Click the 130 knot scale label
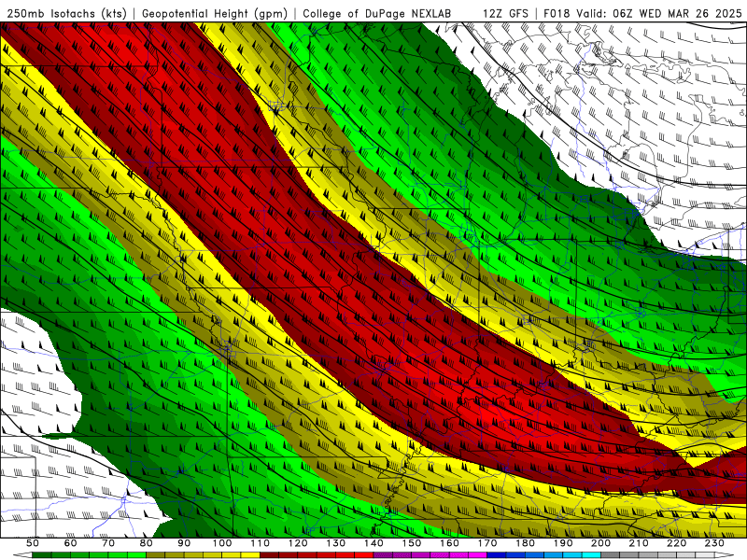 click(x=336, y=543)
